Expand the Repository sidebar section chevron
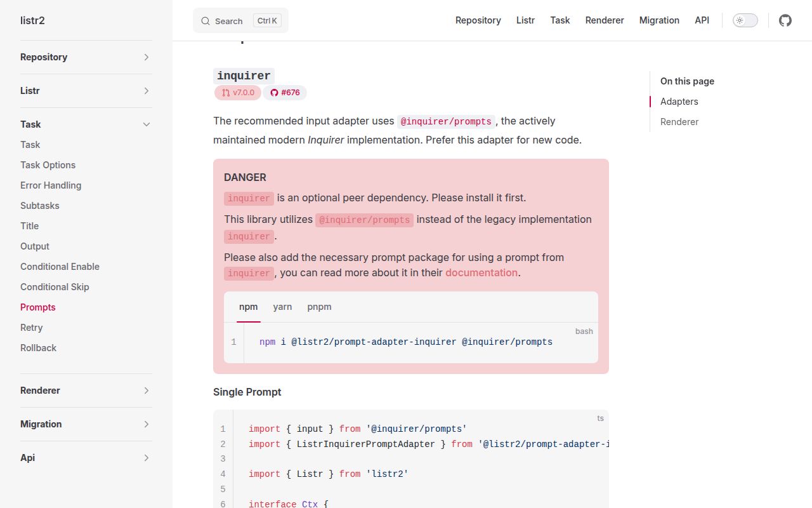The width and height of the screenshot is (812, 508). point(147,57)
